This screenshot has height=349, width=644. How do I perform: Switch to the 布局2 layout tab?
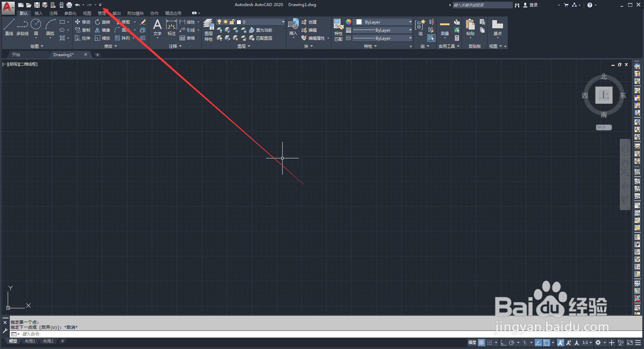(48, 341)
